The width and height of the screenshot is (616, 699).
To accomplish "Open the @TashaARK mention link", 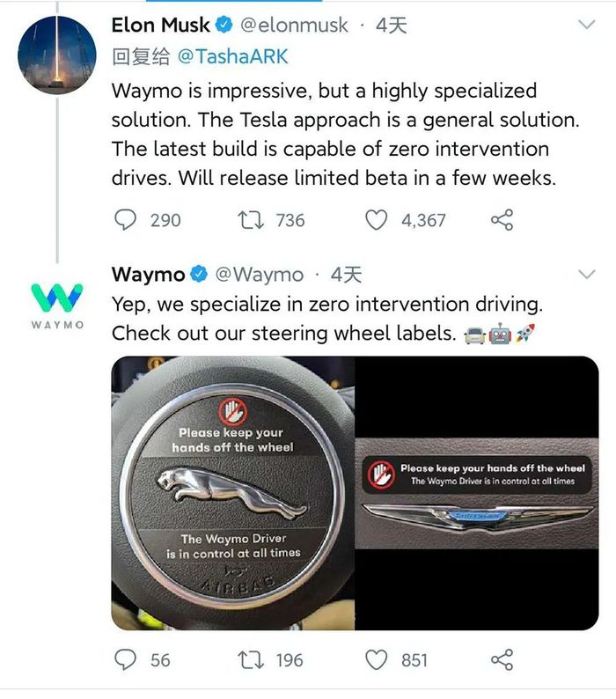I will tap(232, 56).
